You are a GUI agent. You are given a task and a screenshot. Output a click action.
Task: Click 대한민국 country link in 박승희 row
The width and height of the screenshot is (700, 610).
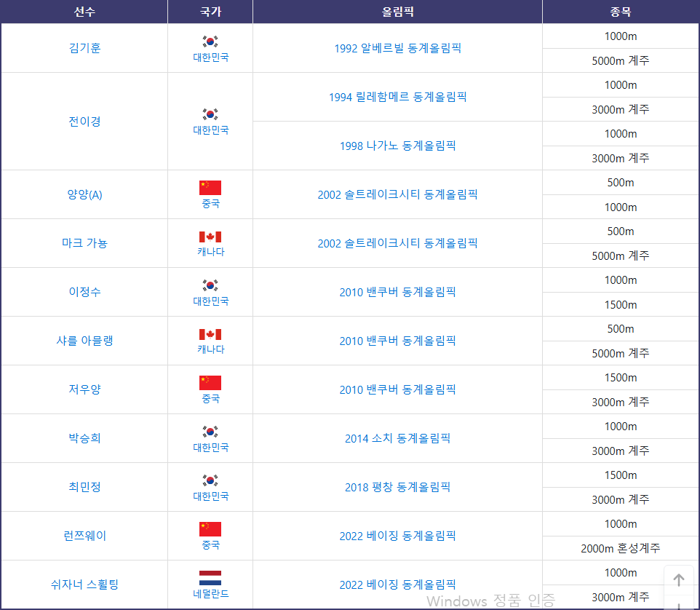click(211, 447)
